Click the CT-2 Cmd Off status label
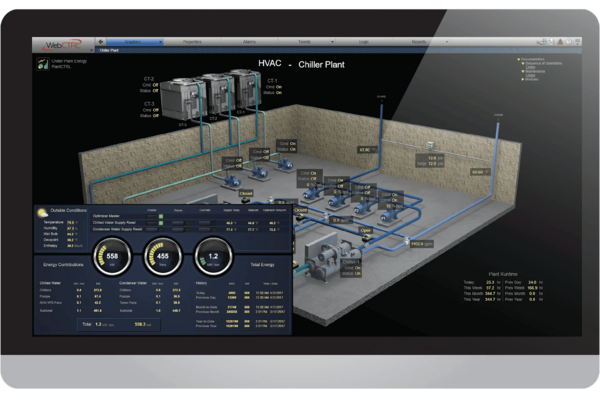The width and height of the screenshot is (600, 400). pyautogui.click(x=150, y=85)
